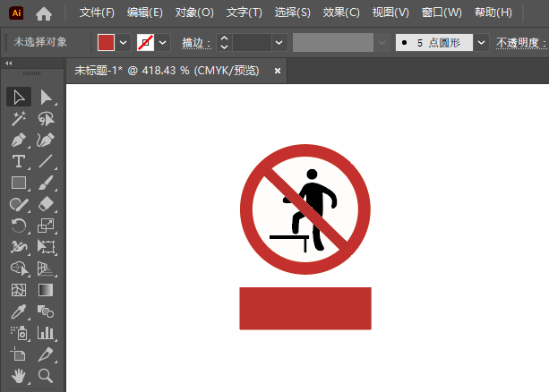Select the Mesh tool
The height and width of the screenshot is (392, 549).
(19, 290)
